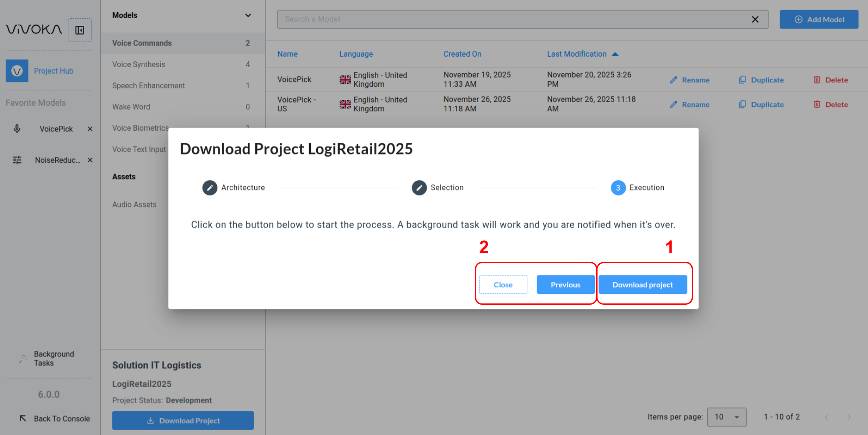
Task: Close the Download Project dialog
Action: 503,285
